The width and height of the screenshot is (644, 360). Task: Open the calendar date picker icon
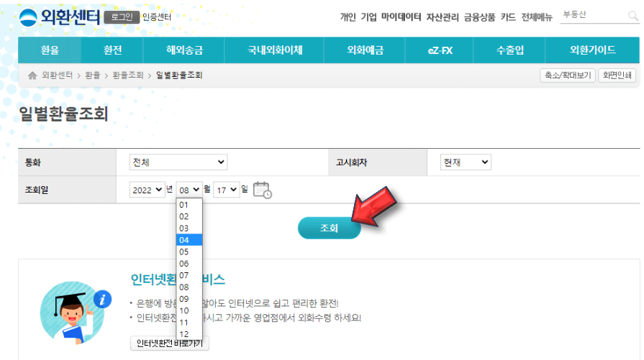pos(262,190)
